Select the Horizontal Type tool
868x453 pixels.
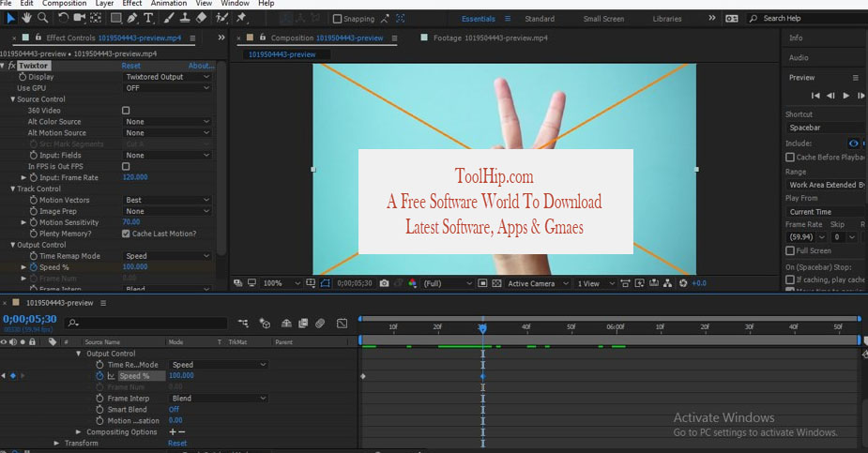pos(148,18)
